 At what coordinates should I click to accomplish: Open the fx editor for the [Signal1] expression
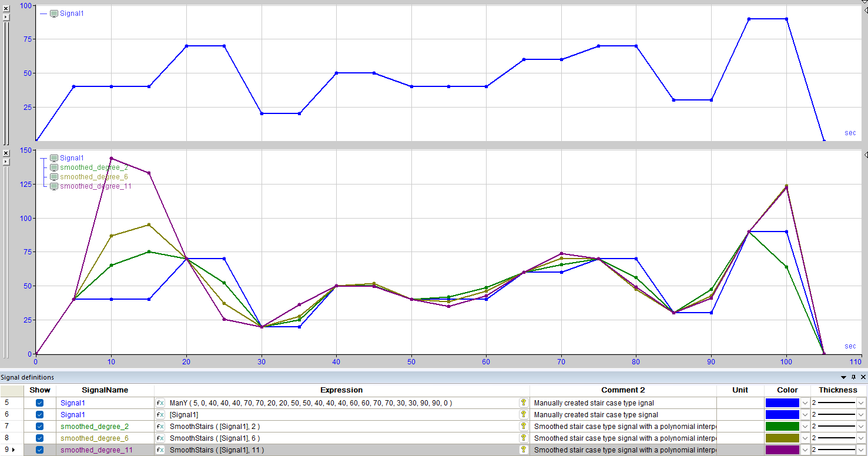160,415
